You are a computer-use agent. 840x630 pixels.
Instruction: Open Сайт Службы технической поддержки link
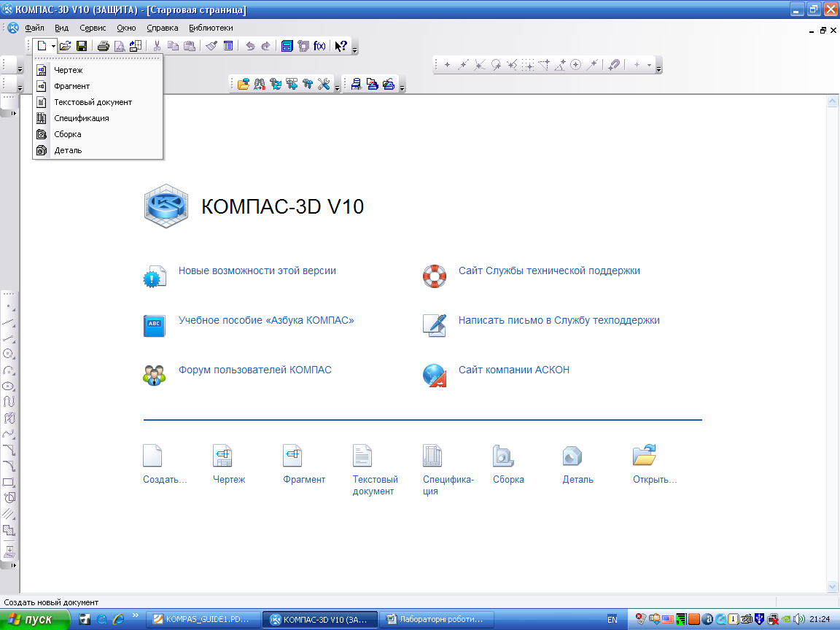pyautogui.click(x=549, y=271)
